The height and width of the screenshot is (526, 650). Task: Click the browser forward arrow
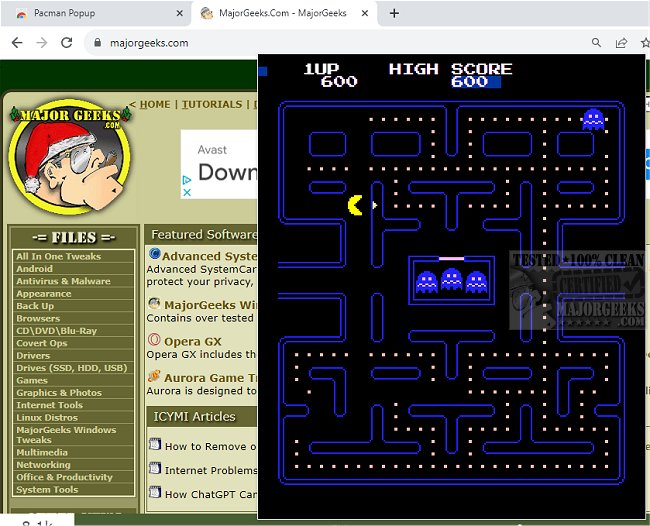point(41,42)
